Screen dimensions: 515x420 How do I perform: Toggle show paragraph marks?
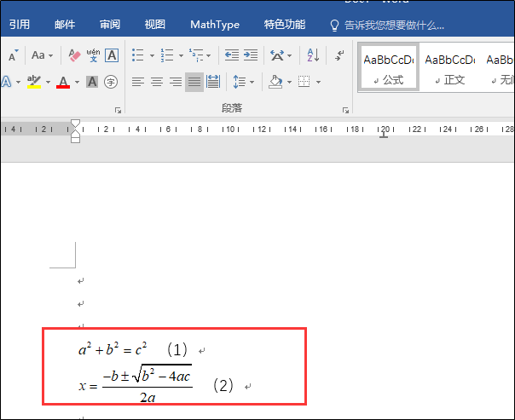pos(339,55)
